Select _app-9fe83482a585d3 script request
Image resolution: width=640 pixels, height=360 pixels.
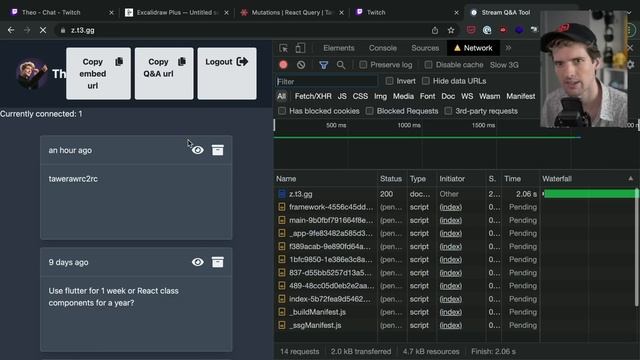[455, 233]
